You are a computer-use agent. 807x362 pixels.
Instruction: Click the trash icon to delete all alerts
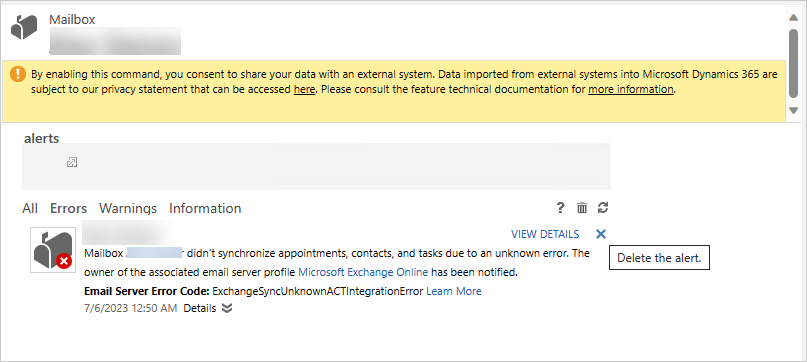click(x=582, y=208)
